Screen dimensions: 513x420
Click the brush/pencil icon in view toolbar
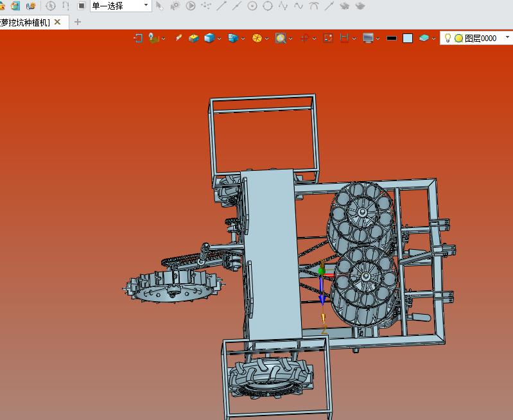pos(178,38)
